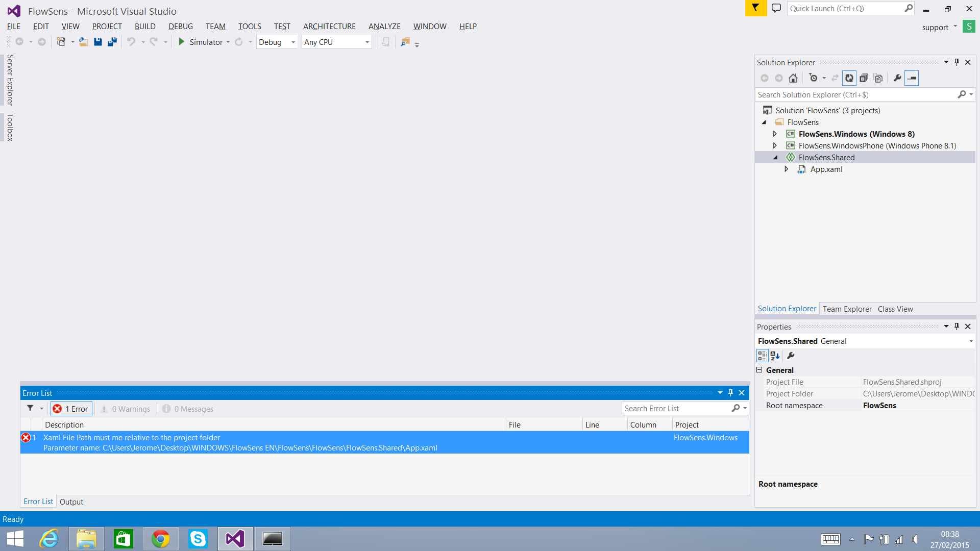
Task: Click the Find in Files toolbar icon
Action: tap(405, 42)
